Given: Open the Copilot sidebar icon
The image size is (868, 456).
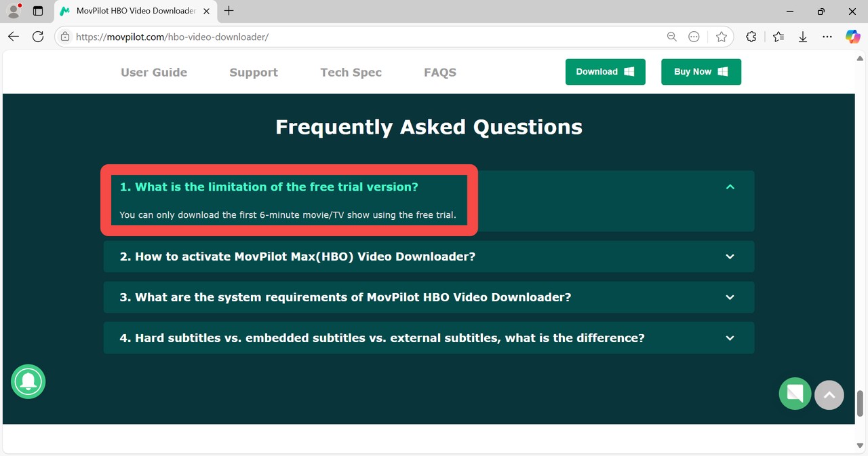Looking at the screenshot, I should [x=852, y=37].
